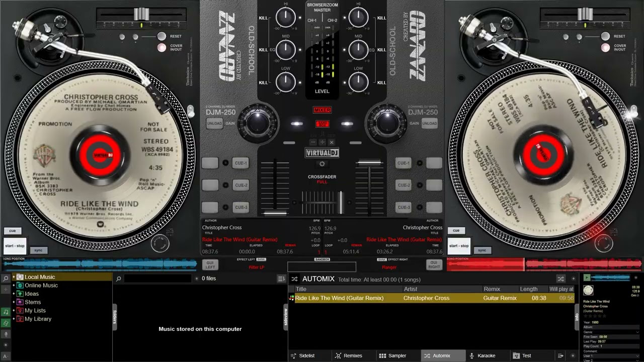Viewport: 644px width, 362px height.
Task: Toggle the left deck COVER IN/OUT button
Action: [162, 48]
